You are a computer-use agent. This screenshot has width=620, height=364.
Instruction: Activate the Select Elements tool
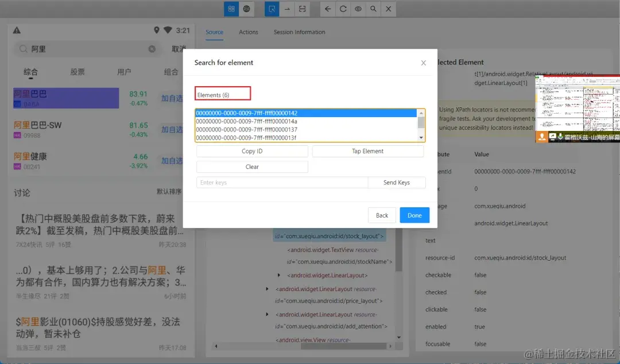(272, 9)
